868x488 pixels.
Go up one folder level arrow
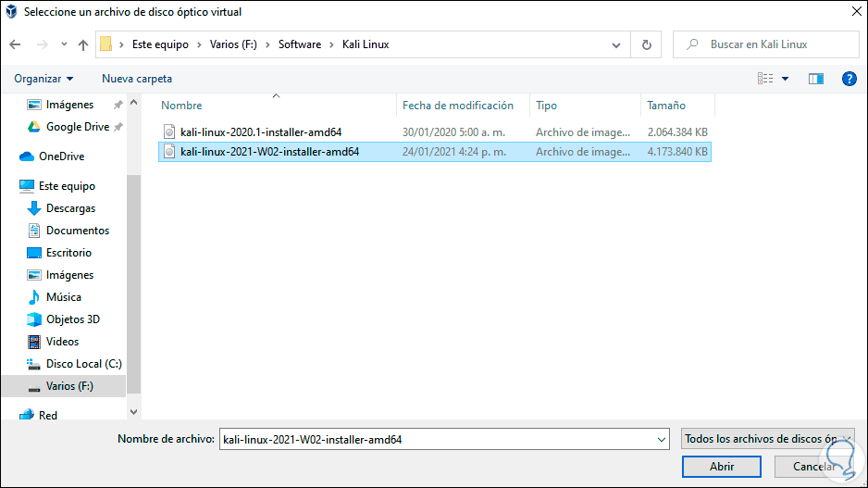83,44
